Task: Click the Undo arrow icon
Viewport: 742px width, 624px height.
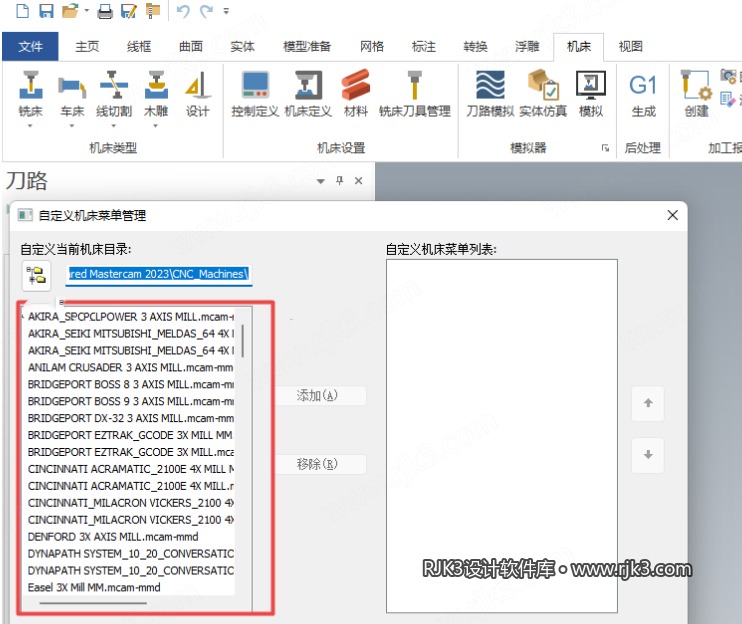Action: 183,10
